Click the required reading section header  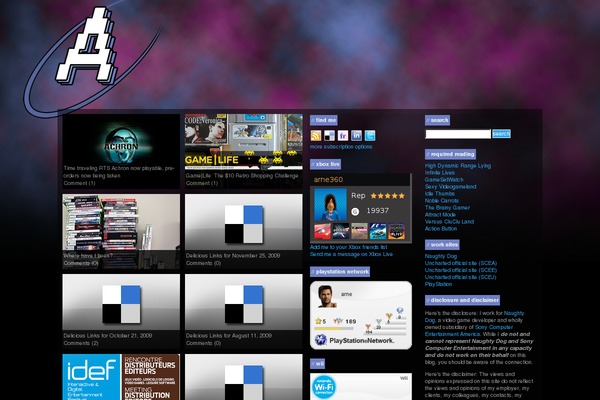tap(450, 154)
